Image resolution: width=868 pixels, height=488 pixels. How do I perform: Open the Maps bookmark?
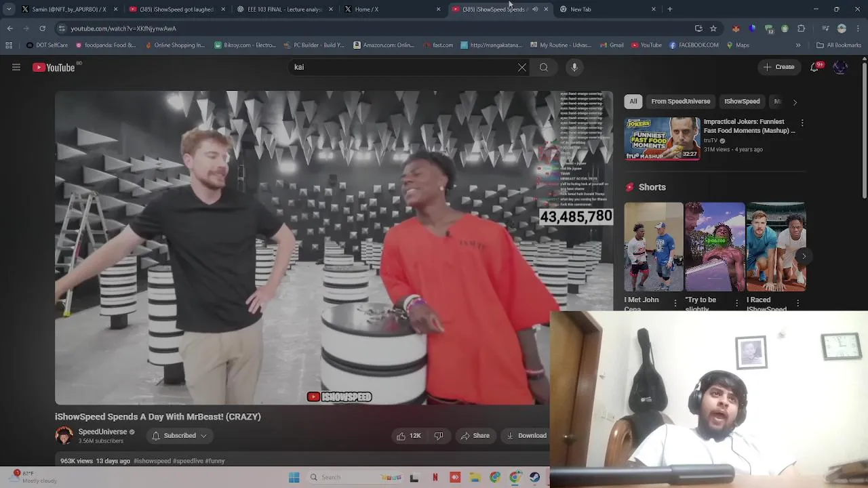click(x=738, y=45)
